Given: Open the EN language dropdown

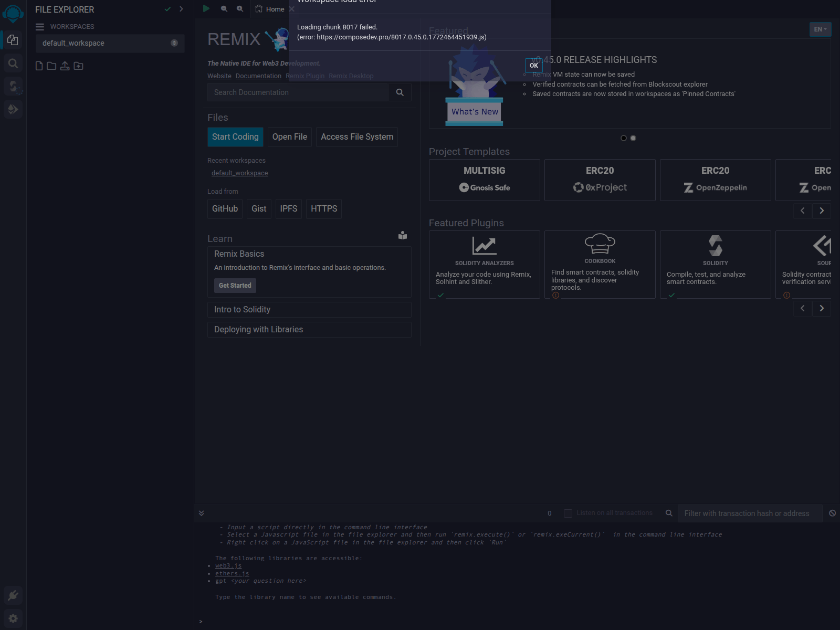Looking at the screenshot, I should tap(820, 29).
